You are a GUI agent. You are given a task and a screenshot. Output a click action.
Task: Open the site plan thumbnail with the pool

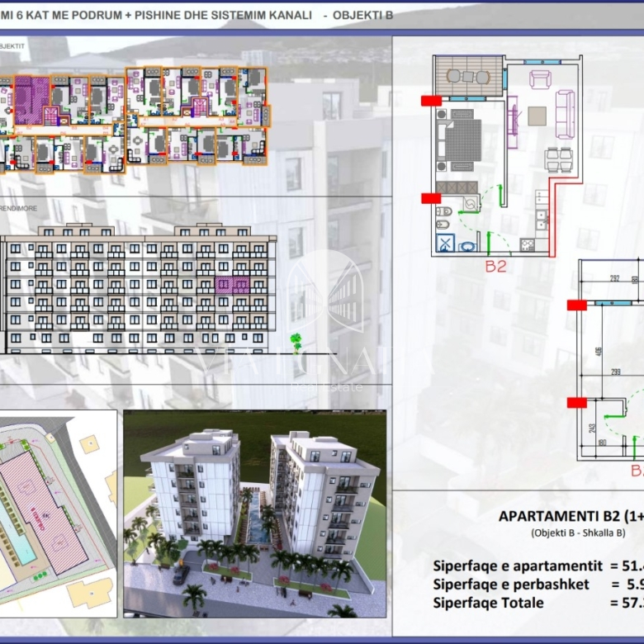click(x=58, y=514)
